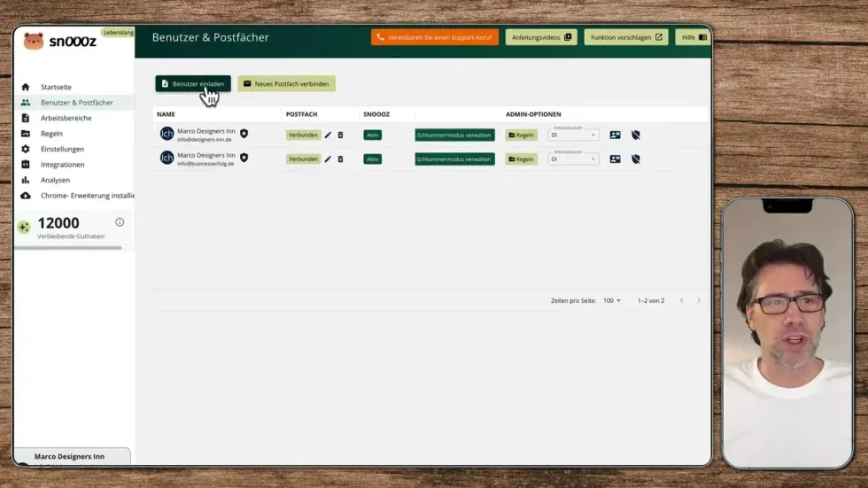Screen dimensions: 868x488
Task: Toggle Verbunden status for info@designers-inn.de
Action: tap(303, 135)
